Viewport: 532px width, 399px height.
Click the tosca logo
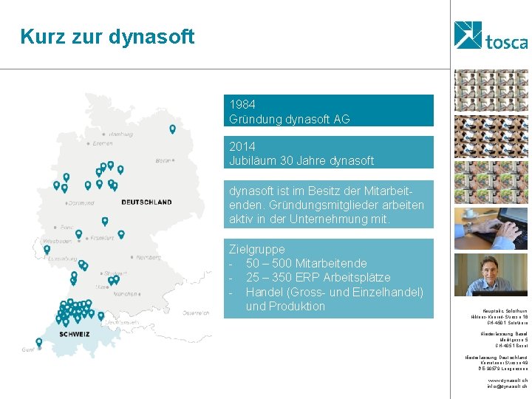(x=491, y=35)
